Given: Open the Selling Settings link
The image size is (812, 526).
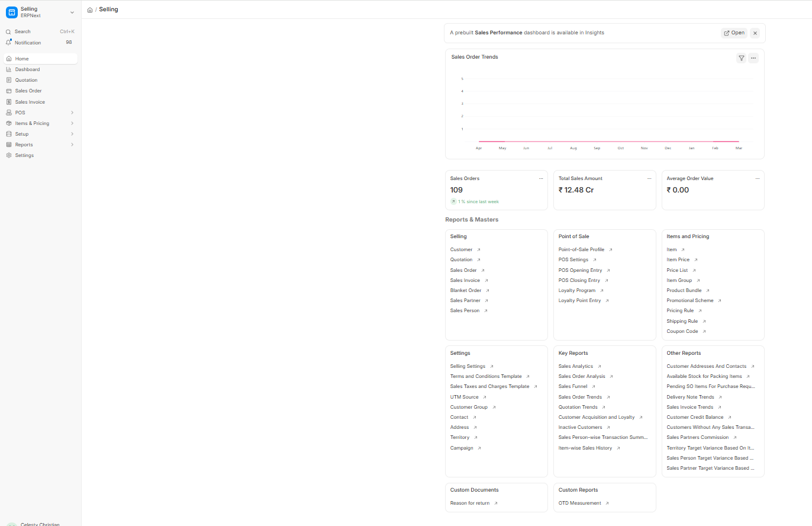Looking at the screenshot, I should click(468, 367).
